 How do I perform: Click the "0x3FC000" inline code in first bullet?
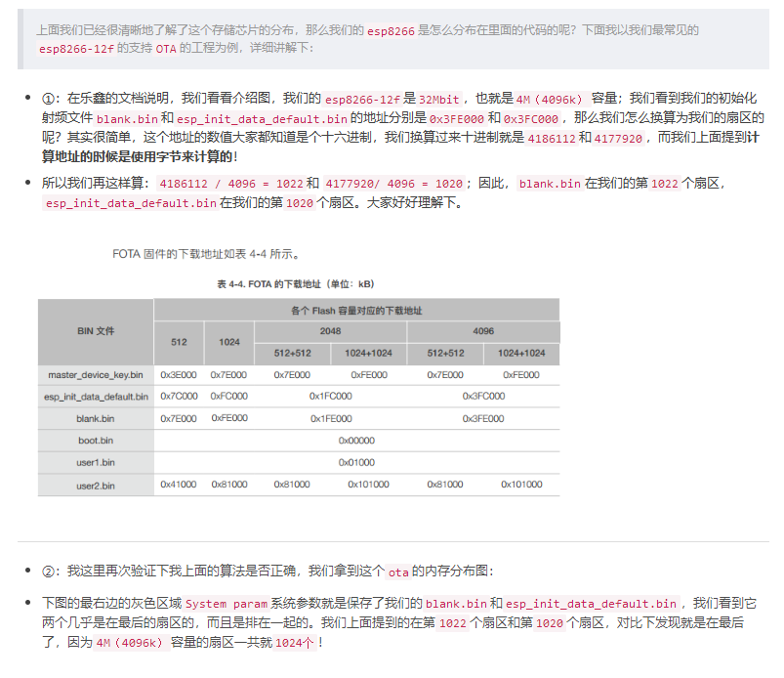click(531, 119)
